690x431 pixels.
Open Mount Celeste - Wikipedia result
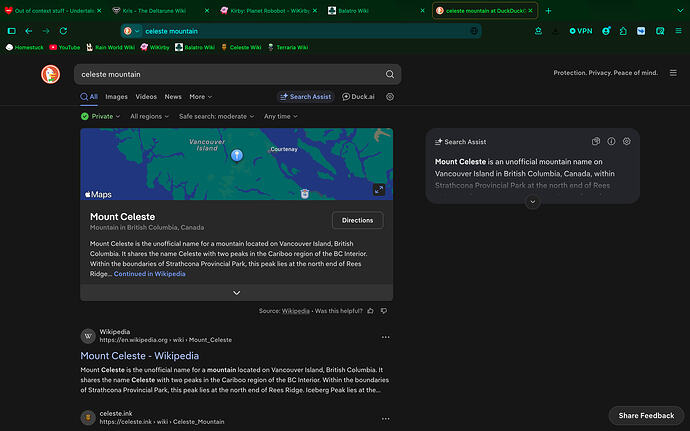coord(139,356)
